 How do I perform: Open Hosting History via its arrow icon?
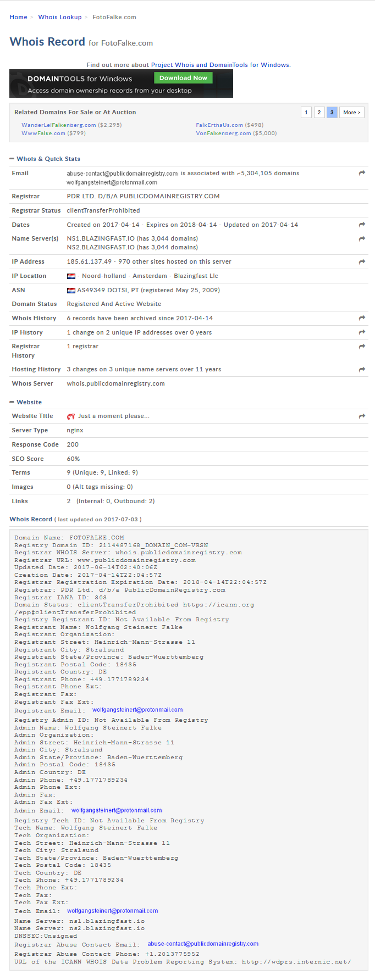point(362,370)
